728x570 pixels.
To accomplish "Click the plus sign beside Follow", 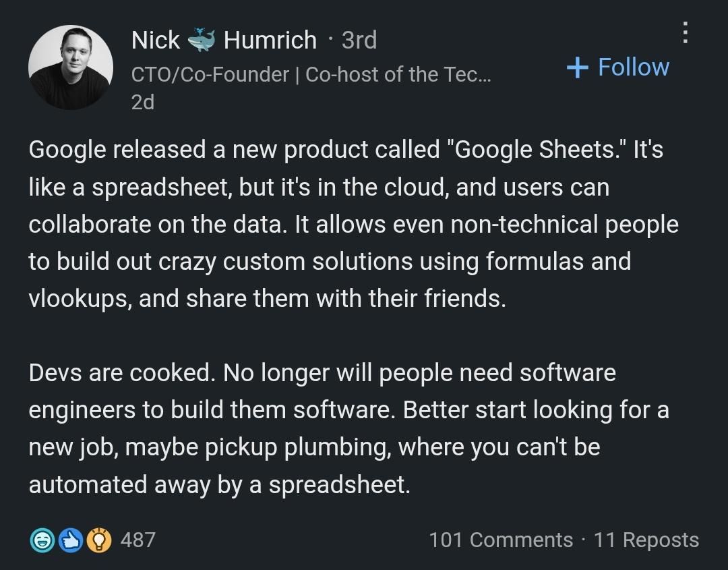I will (x=577, y=67).
